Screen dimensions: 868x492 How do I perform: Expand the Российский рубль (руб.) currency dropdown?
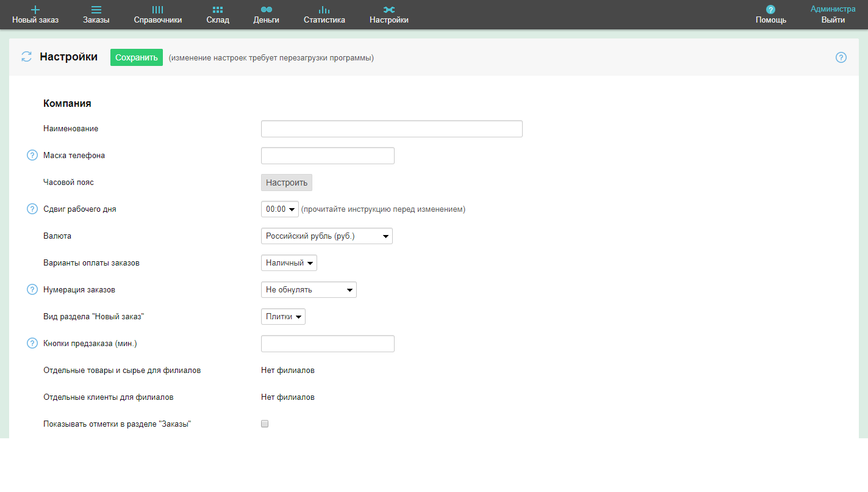tap(327, 236)
